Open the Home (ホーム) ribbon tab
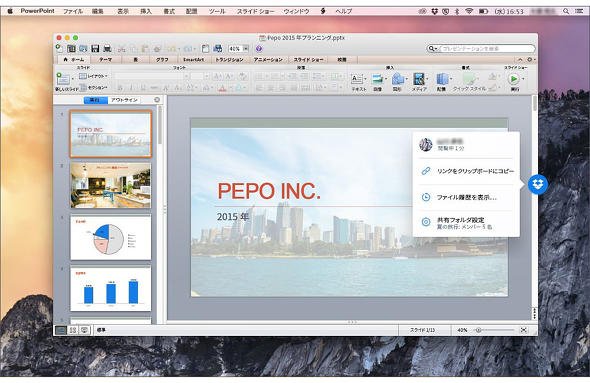Image resolution: width=590 pixels, height=383 pixels. point(75,59)
